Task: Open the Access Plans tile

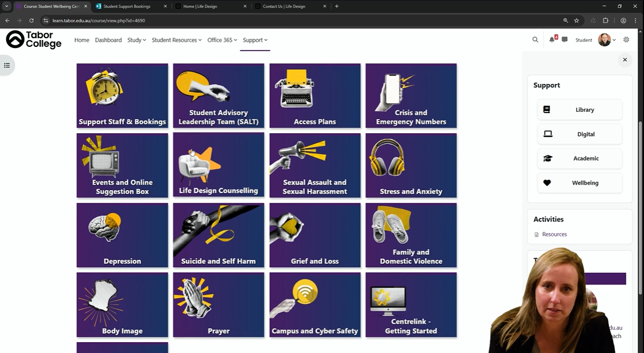Action: [315, 95]
